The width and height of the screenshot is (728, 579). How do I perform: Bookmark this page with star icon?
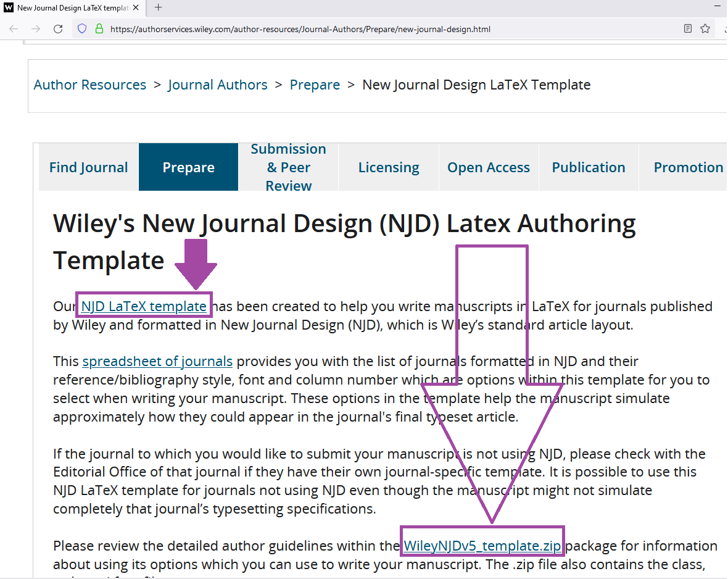705,29
